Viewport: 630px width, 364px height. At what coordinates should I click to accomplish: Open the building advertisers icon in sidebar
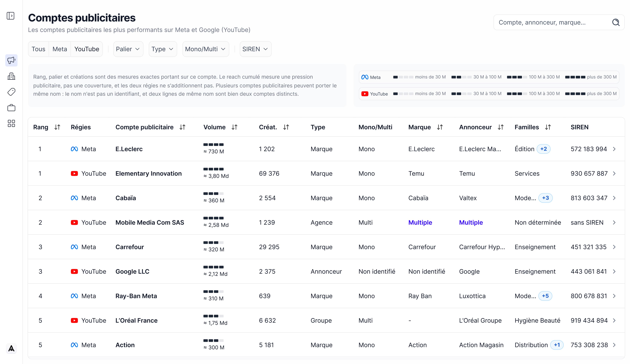point(11,76)
